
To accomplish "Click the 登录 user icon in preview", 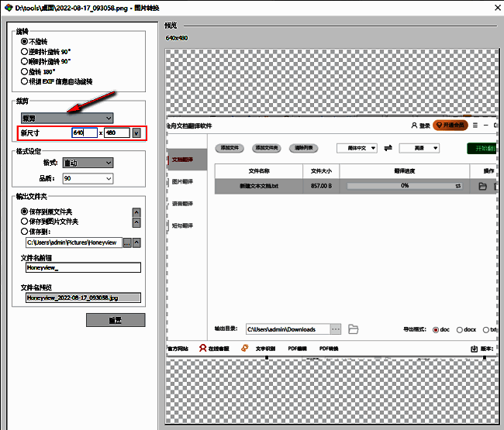I will pyautogui.click(x=413, y=126).
